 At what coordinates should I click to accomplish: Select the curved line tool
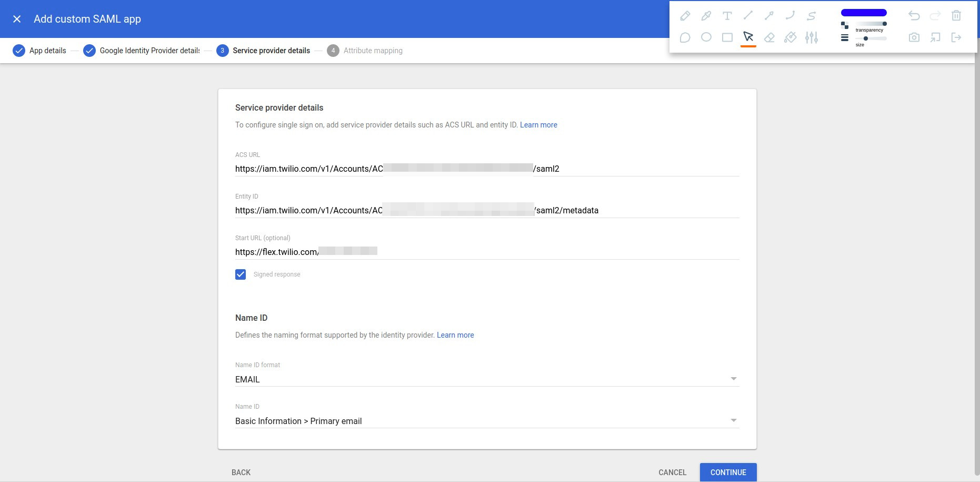tap(790, 16)
